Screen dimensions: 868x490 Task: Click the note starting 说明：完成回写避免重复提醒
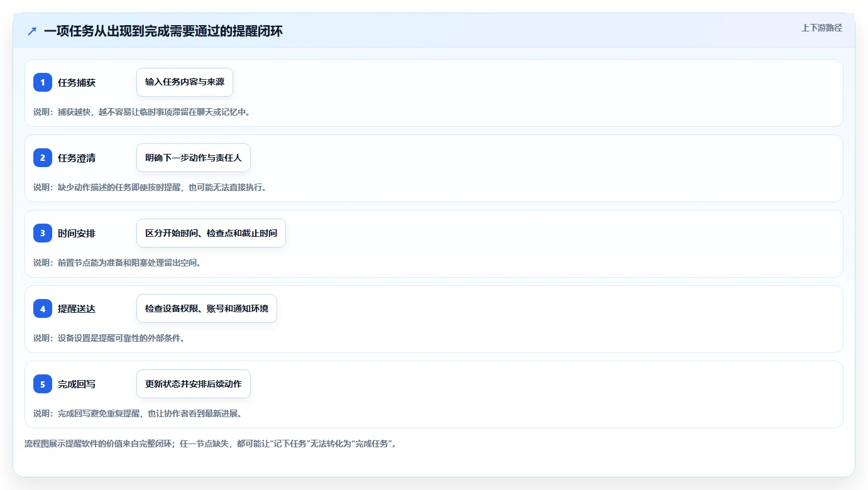click(138, 413)
